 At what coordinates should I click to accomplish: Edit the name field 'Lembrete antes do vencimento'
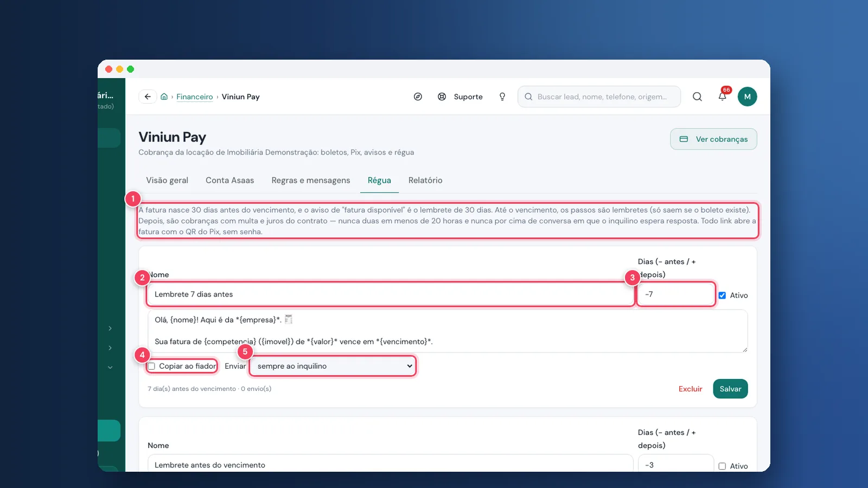pyautogui.click(x=391, y=464)
